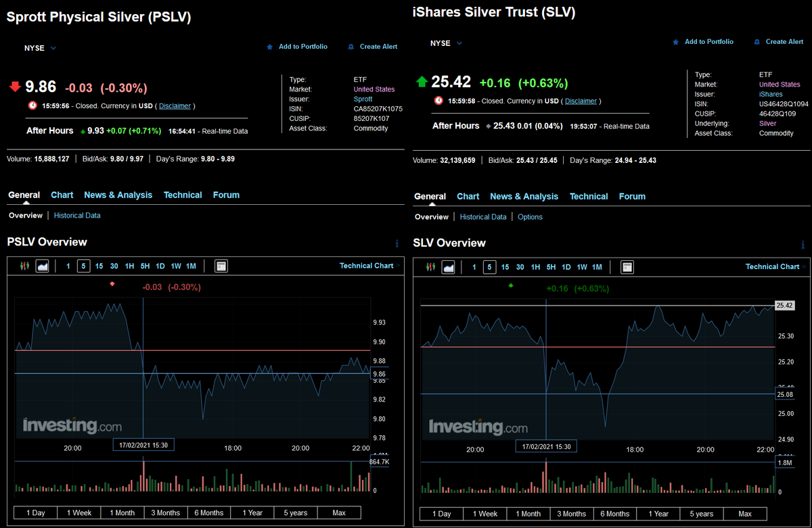This screenshot has width=812, height=528.
Task: Open SLV Technical tab
Action: pos(589,196)
